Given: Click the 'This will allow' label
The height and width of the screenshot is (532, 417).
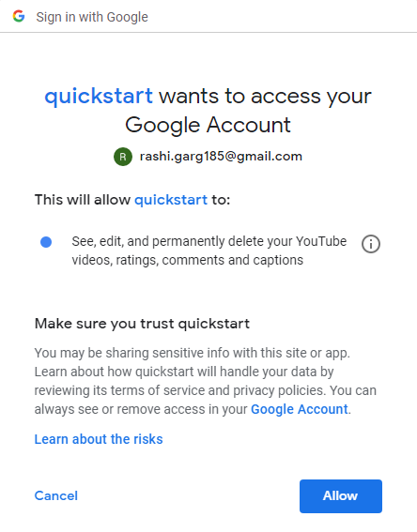Looking at the screenshot, I should click(x=83, y=200).
